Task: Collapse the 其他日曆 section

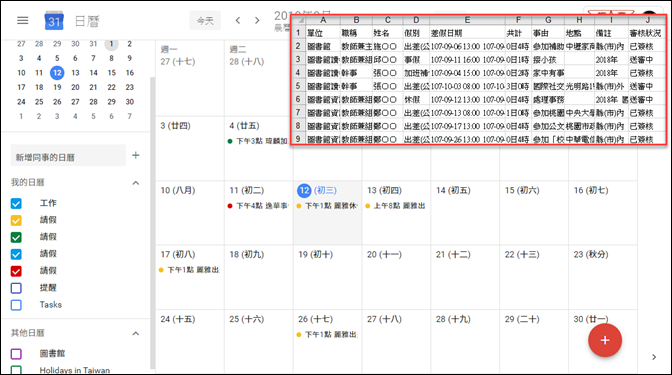Action: [x=136, y=333]
